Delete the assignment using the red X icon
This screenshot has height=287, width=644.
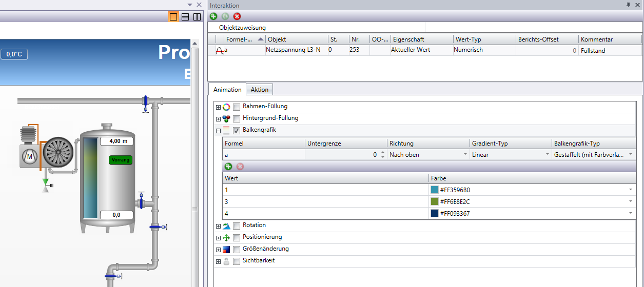(x=237, y=16)
